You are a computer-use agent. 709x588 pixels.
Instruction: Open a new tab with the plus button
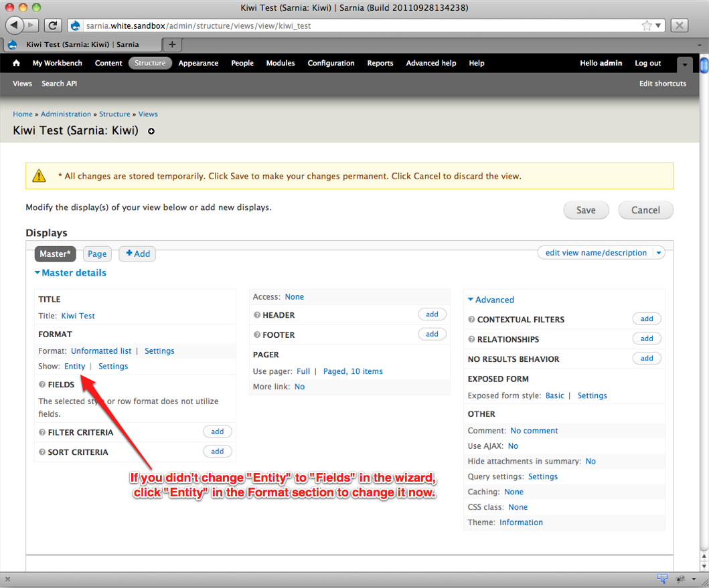(172, 44)
